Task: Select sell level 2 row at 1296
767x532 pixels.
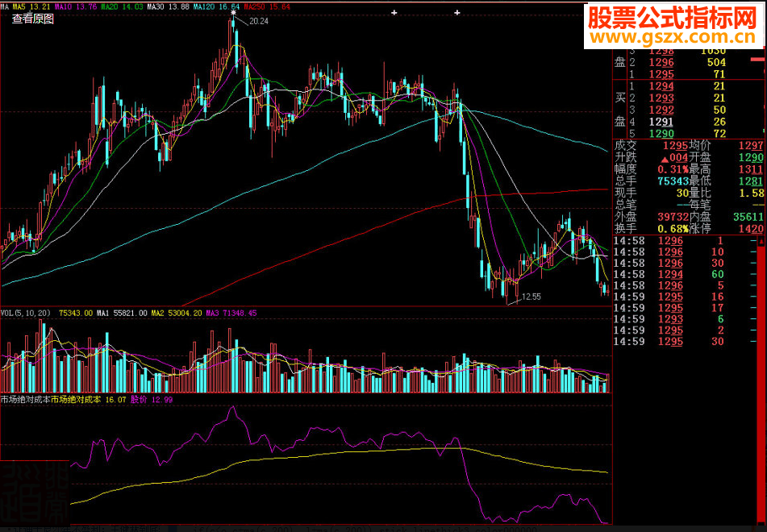Action: [686, 62]
